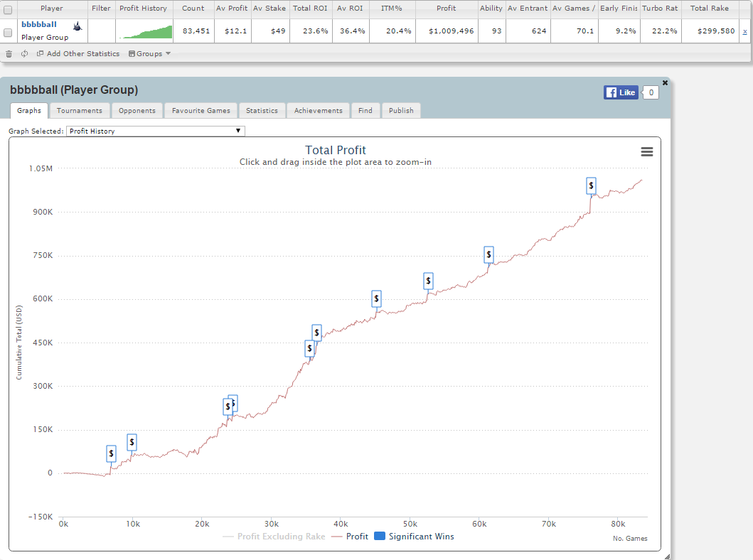Click the Turbo Rat column header

click(660, 8)
